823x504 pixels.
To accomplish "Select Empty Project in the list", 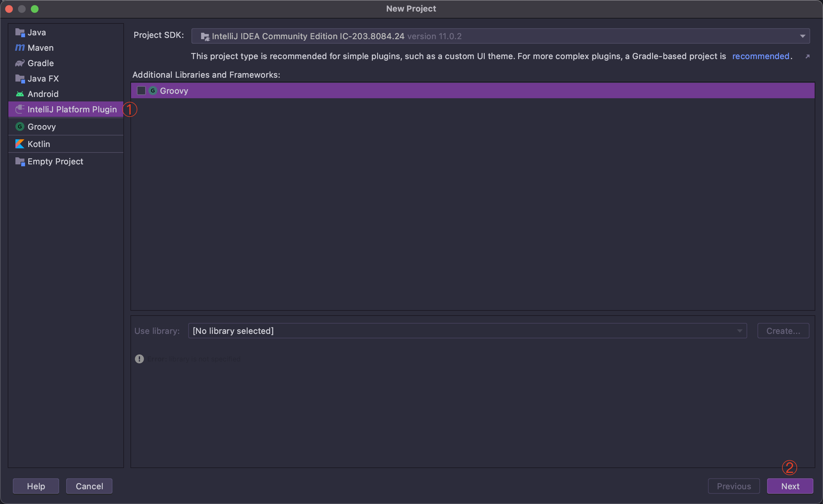I will click(66, 161).
